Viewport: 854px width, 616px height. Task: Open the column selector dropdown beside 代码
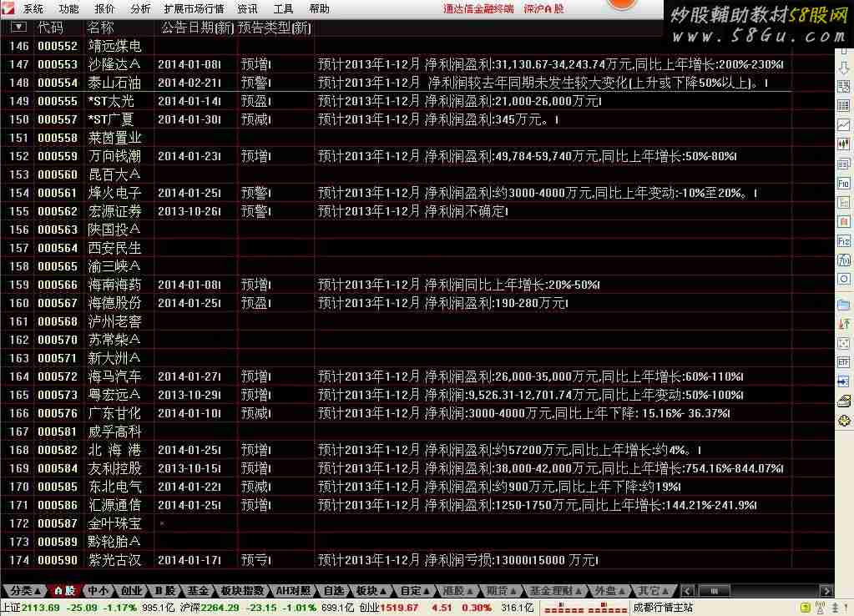(18, 27)
